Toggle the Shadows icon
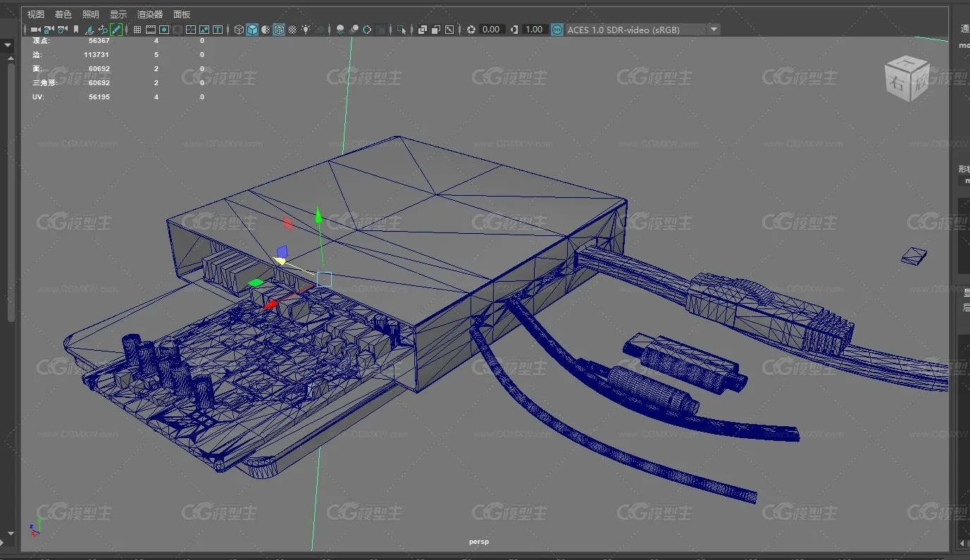Screen dimensions: 970x560 [319, 30]
